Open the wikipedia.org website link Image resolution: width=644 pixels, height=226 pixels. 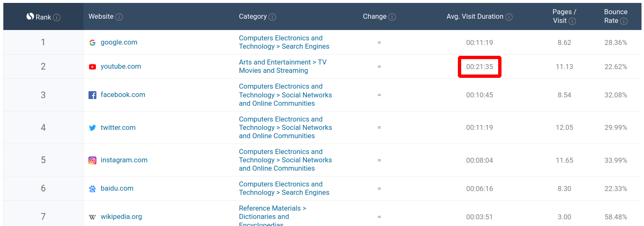tap(121, 217)
